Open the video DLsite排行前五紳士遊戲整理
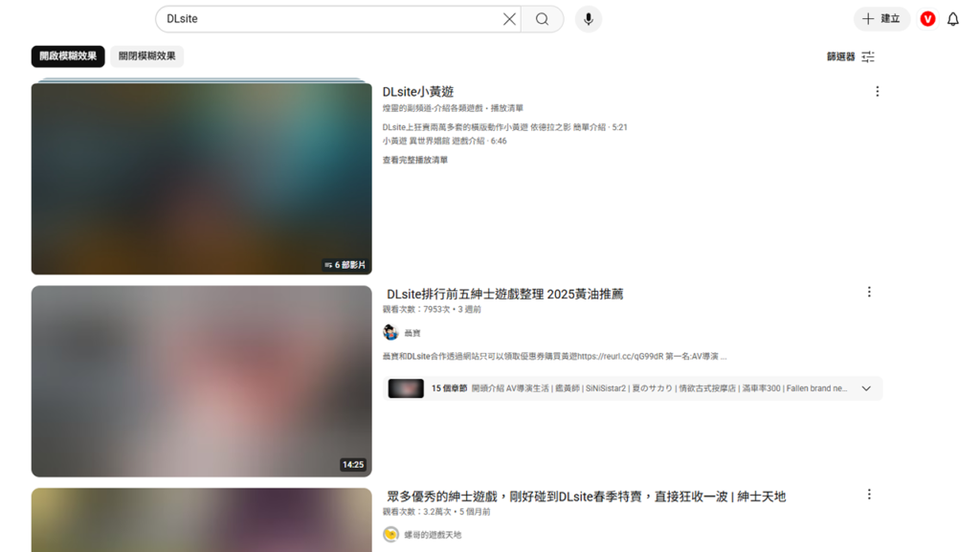 [x=507, y=293]
